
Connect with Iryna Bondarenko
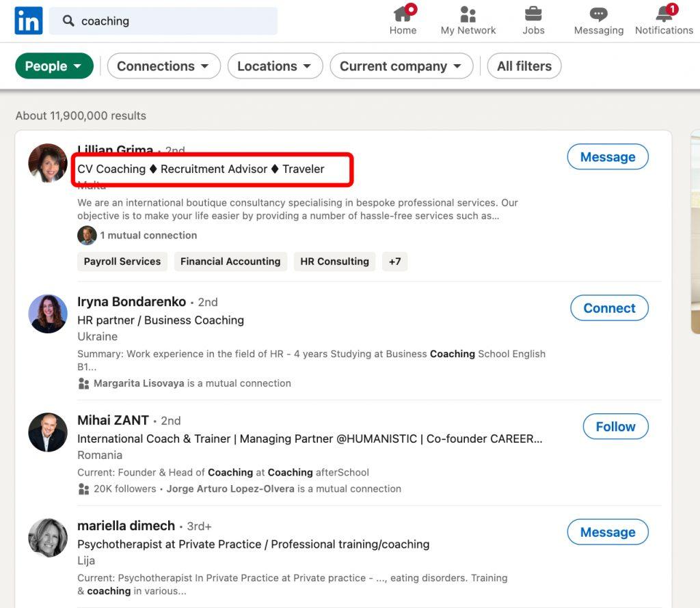point(609,308)
